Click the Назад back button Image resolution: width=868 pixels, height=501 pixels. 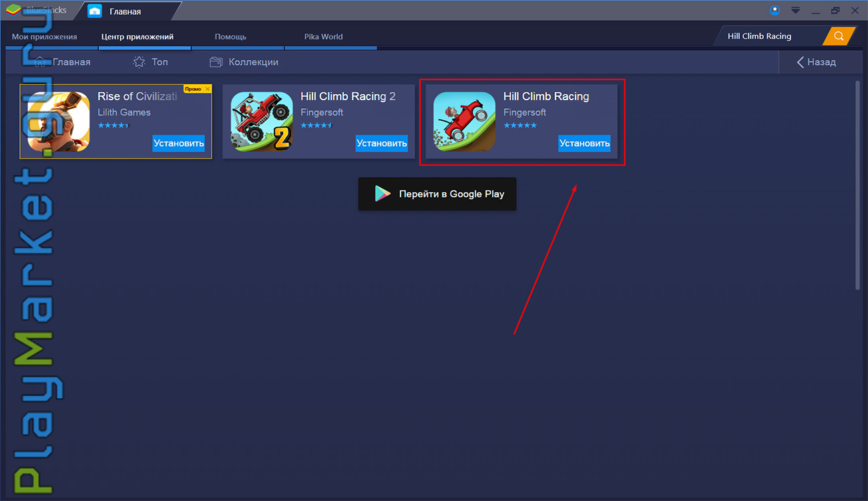[816, 62]
